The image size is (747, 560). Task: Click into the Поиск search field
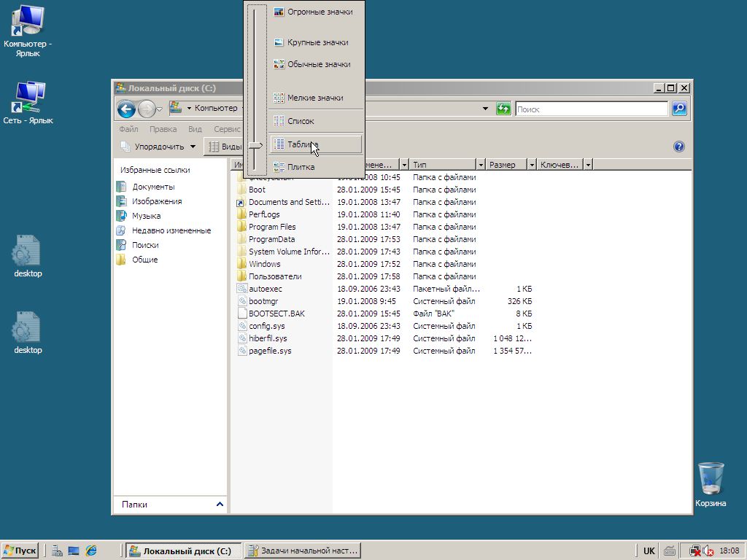tap(592, 109)
